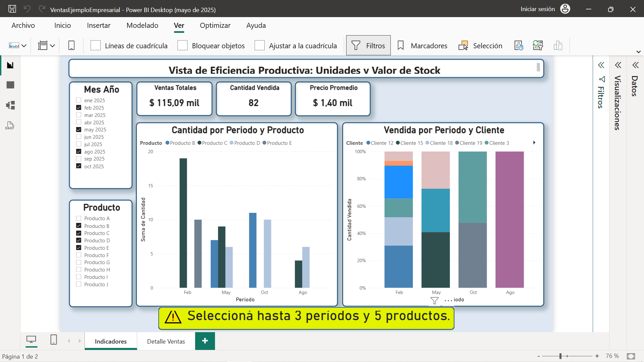The image size is (644, 362).
Task: Toggle Bloquear objetos checkbox
Action: (x=182, y=46)
